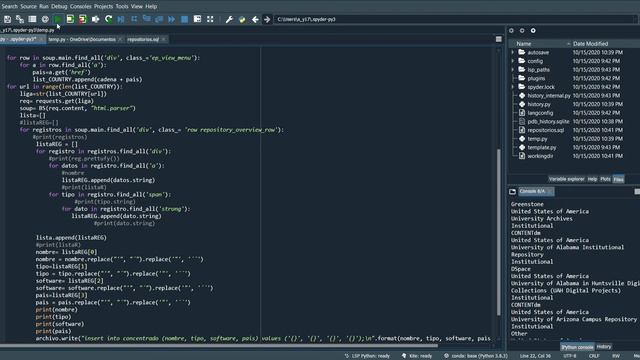Viewport: 640px width, 360px height.
Task: Open Preferences with the wrench icon
Action: 229,19
